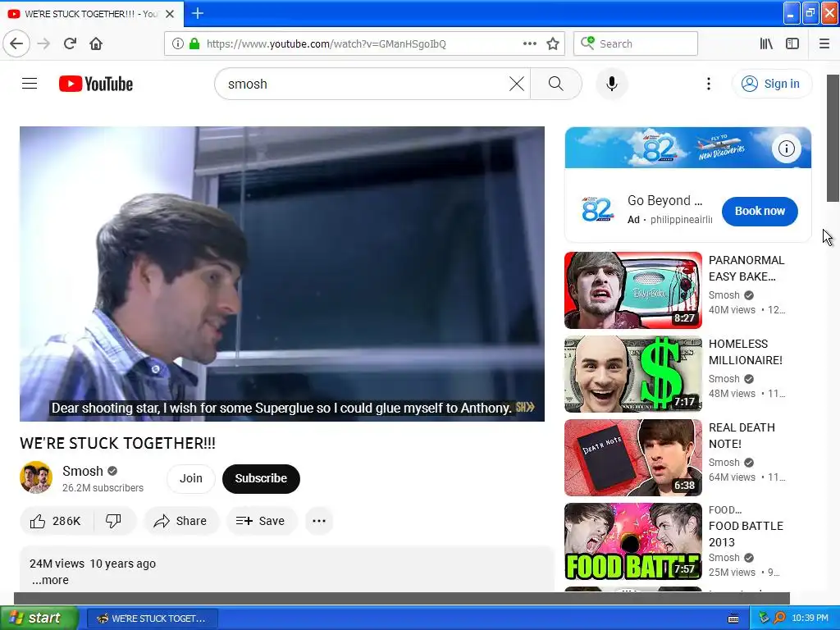840x630 pixels.
Task: Click the 24M views 10 years ago text
Action: [93, 564]
